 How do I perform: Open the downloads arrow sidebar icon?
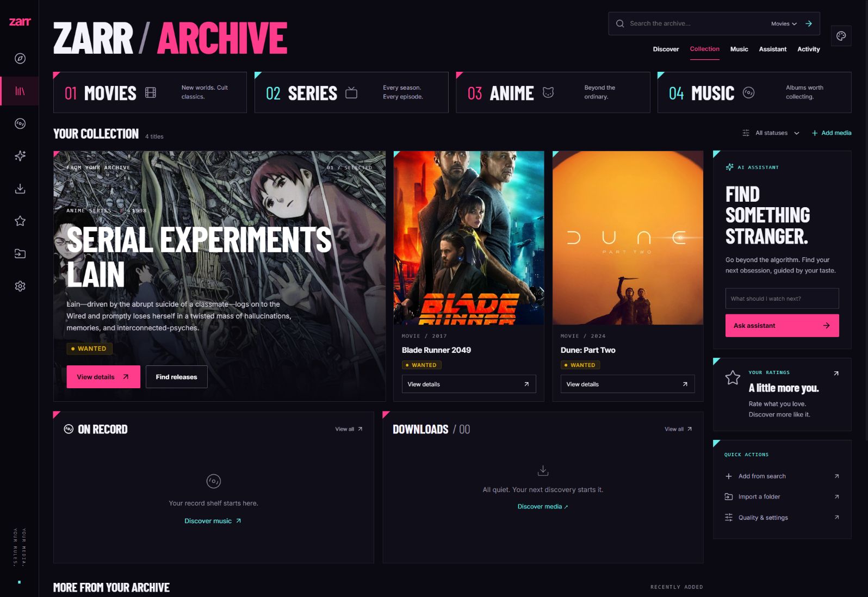(20, 189)
